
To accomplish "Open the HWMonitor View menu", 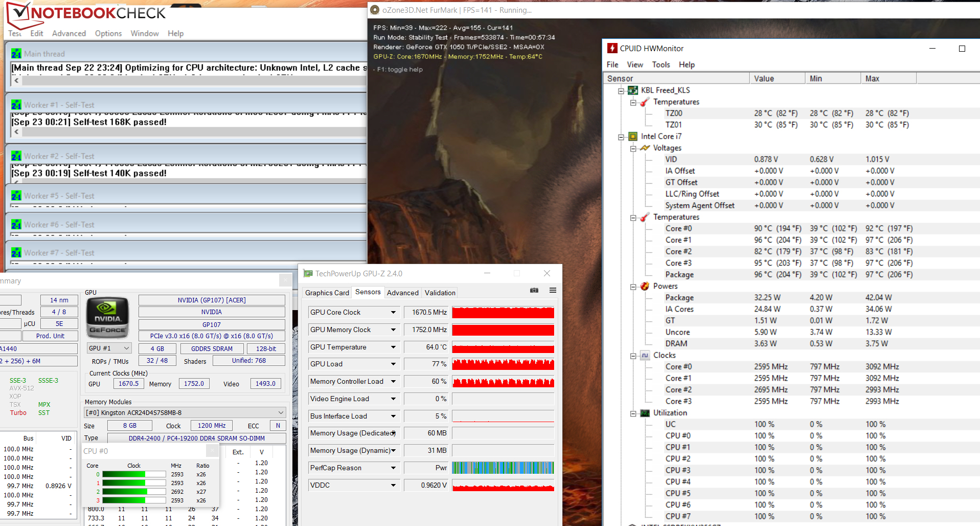I will tap(635, 64).
